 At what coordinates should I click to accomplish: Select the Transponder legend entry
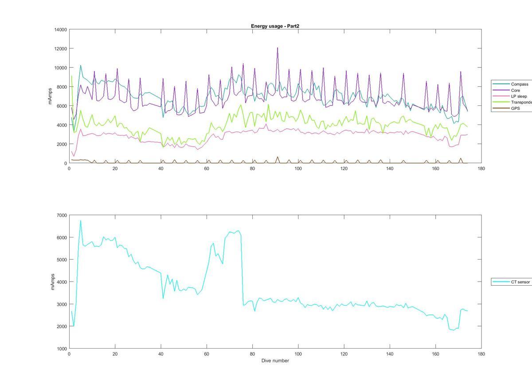(512, 102)
